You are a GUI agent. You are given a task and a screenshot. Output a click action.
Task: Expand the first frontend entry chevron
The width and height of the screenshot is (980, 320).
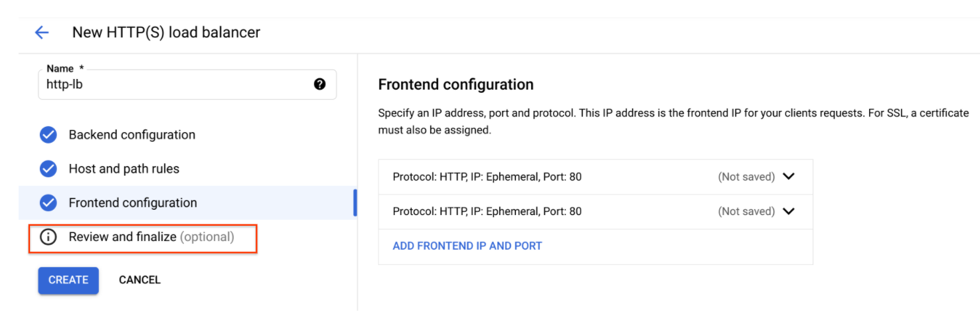pos(789,177)
